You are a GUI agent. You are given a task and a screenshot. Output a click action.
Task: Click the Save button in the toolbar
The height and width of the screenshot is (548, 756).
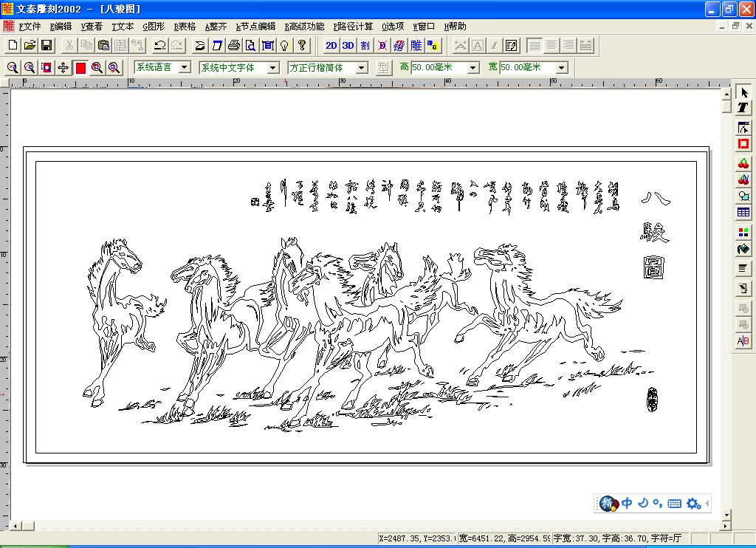pos(46,45)
